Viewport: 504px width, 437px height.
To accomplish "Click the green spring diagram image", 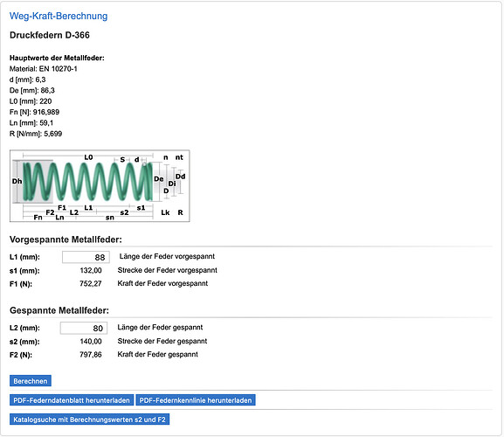I will [100, 186].
